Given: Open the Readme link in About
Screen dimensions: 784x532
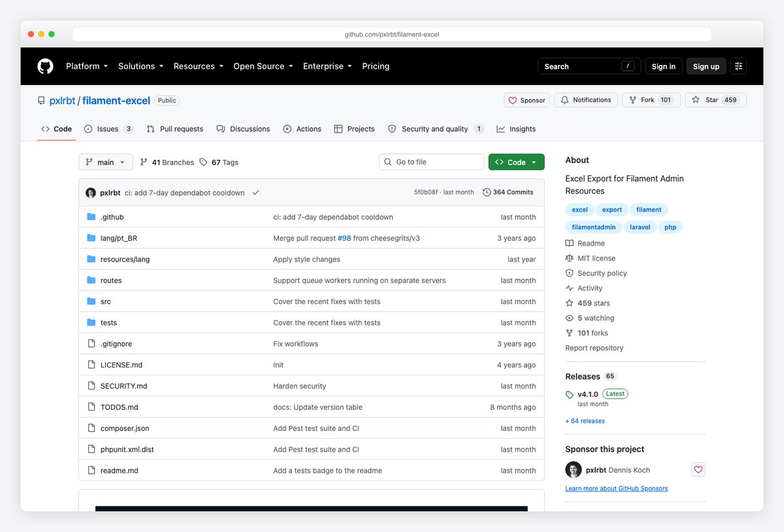Looking at the screenshot, I should pyautogui.click(x=585, y=243).
